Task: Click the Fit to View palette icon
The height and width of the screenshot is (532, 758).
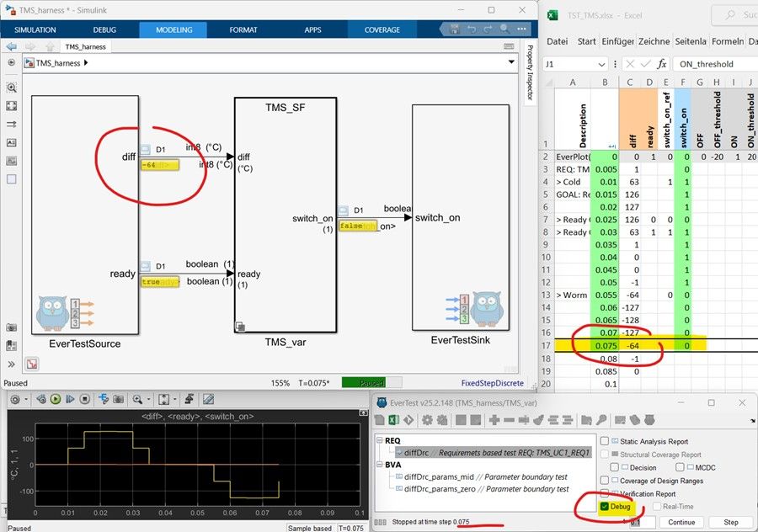Action: click(x=12, y=106)
